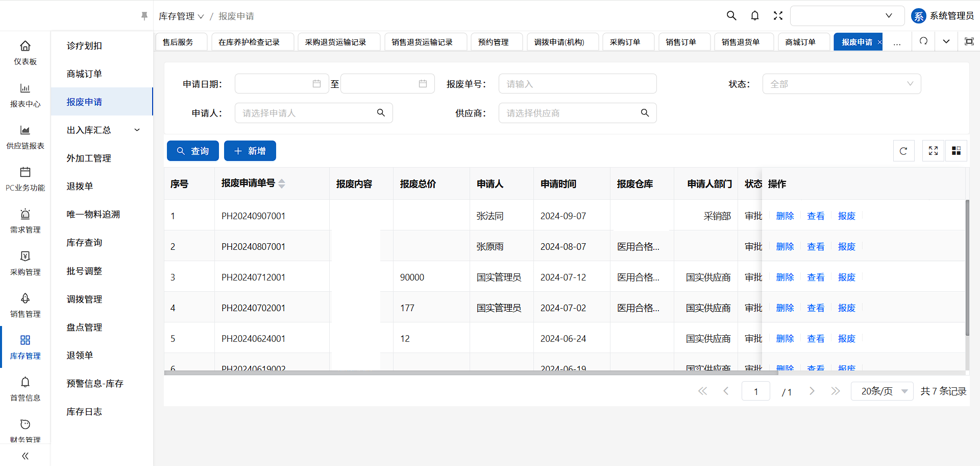
Task: Click the 新增 button
Action: 250,151
